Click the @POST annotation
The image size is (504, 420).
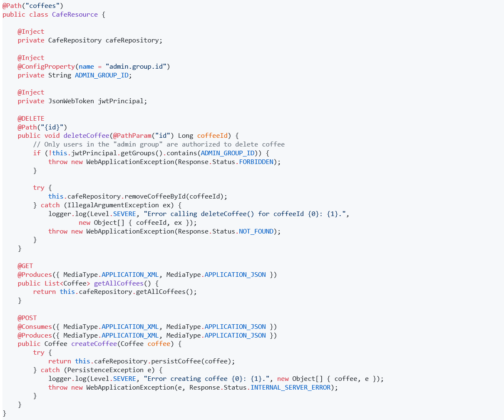click(x=27, y=318)
